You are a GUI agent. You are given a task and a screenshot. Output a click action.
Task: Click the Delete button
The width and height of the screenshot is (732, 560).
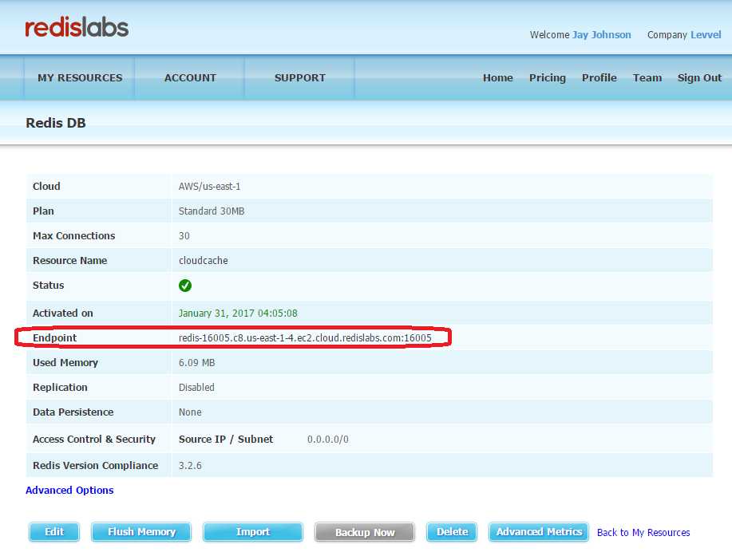click(x=452, y=532)
